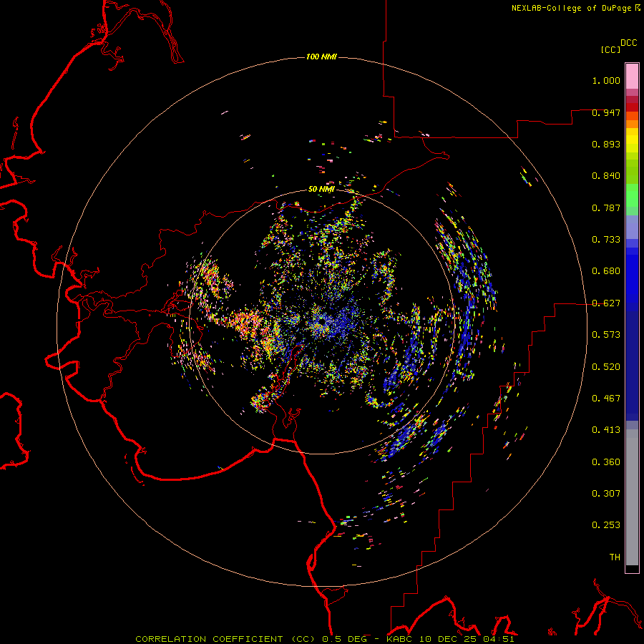The image size is (644, 644).
Task: Click the 0.680 legend value
Action: (606, 271)
